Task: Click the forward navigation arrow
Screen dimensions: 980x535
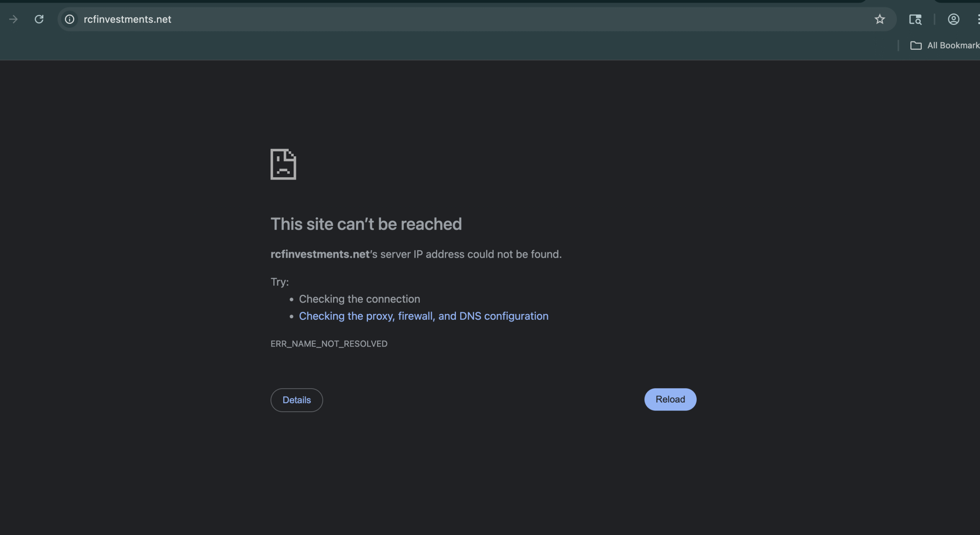Action: [x=13, y=19]
